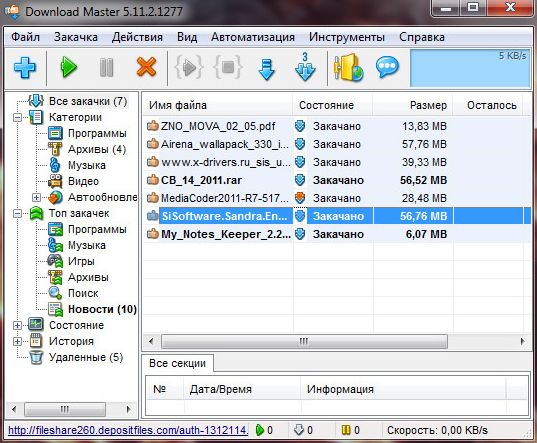Viewport: 537px width, 443px height.
Task: Open the yellow folder with globe icon
Action: coord(349,67)
